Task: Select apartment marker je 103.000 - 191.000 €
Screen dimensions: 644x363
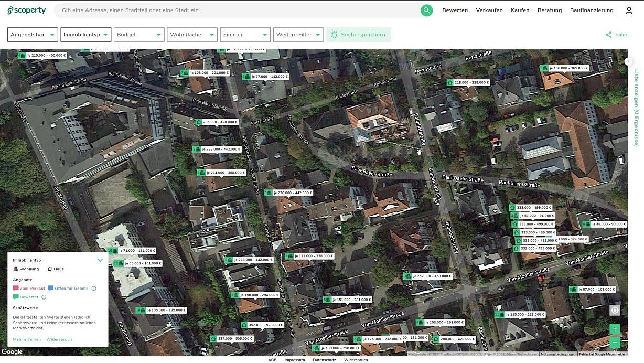Action: [440, 322]
